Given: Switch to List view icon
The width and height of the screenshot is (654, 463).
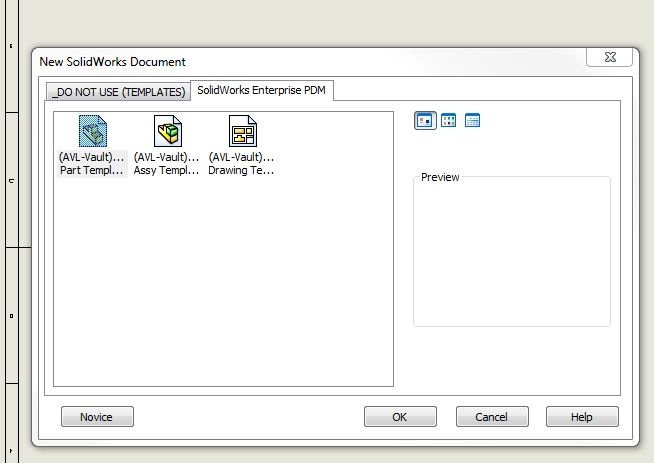Looking at the screenshot, I should click(x=448, y=121).
